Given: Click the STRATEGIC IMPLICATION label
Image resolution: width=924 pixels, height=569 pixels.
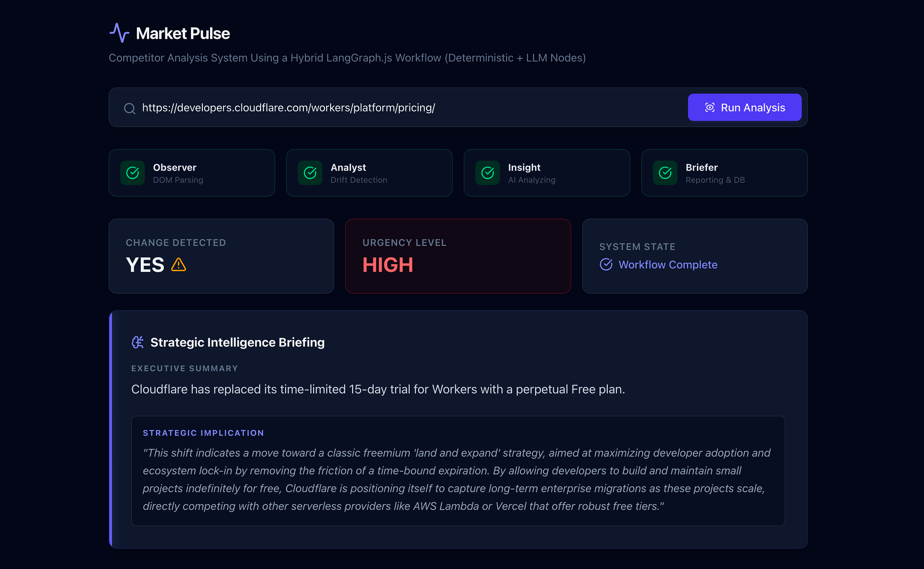Looking at the screenshot, I should pyautogui.click(x=204, y=433).
